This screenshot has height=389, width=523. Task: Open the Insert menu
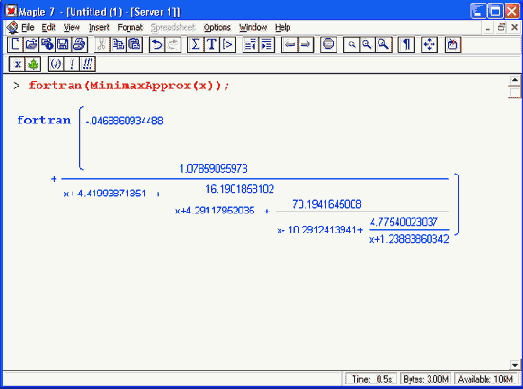[x=99, y=27]
